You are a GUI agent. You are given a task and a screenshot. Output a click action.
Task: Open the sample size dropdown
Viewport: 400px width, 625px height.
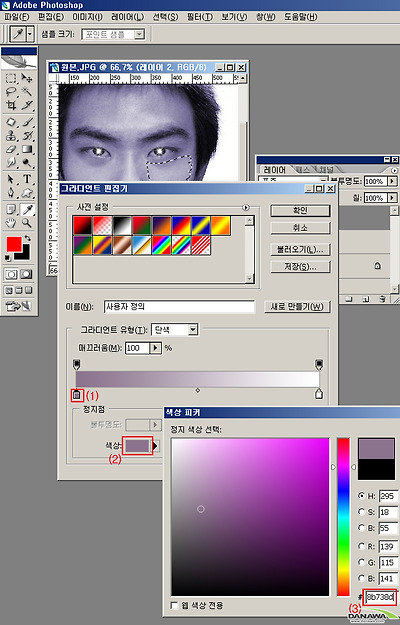pyautogui.click(x=139, y=34)
